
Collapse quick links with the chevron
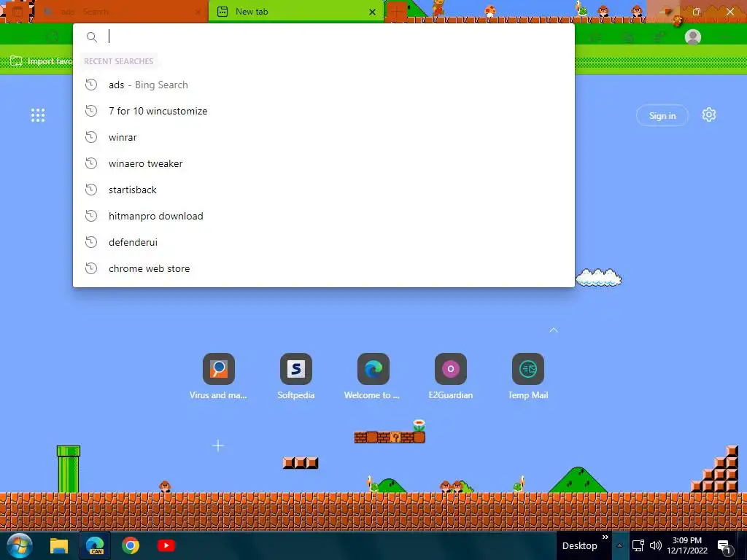554,330
